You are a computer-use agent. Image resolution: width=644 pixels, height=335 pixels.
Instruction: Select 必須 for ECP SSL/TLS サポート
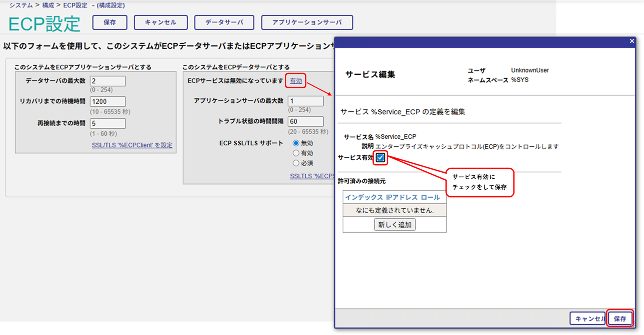click(296, 163)
